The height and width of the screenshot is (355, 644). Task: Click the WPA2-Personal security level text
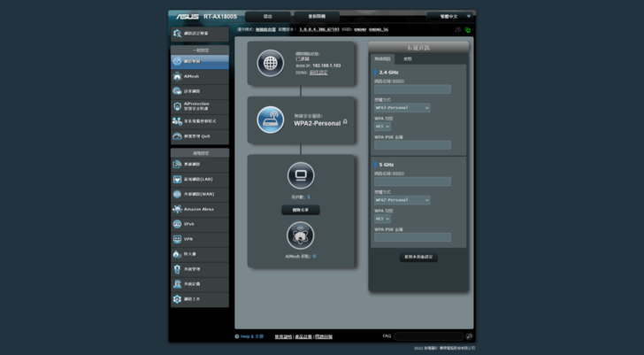(317, 123)
